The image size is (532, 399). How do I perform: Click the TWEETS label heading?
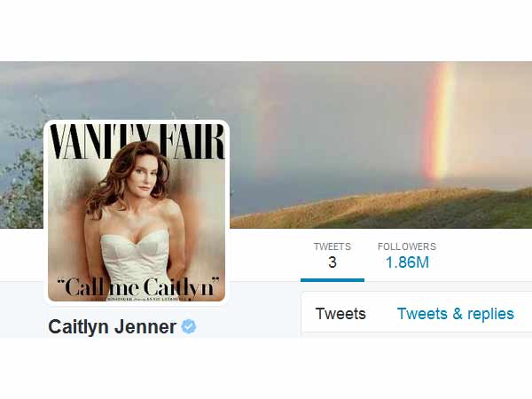332,246
